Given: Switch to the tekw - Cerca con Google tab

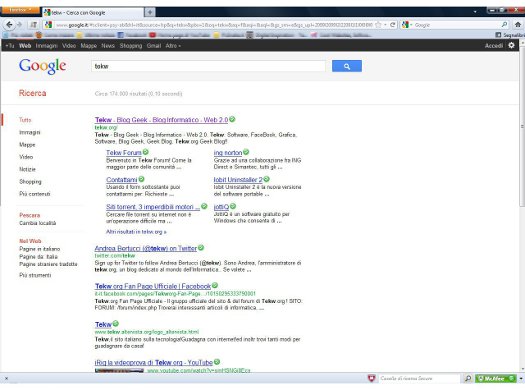Looking at the screenshot, I should click(x=93, y=12).
